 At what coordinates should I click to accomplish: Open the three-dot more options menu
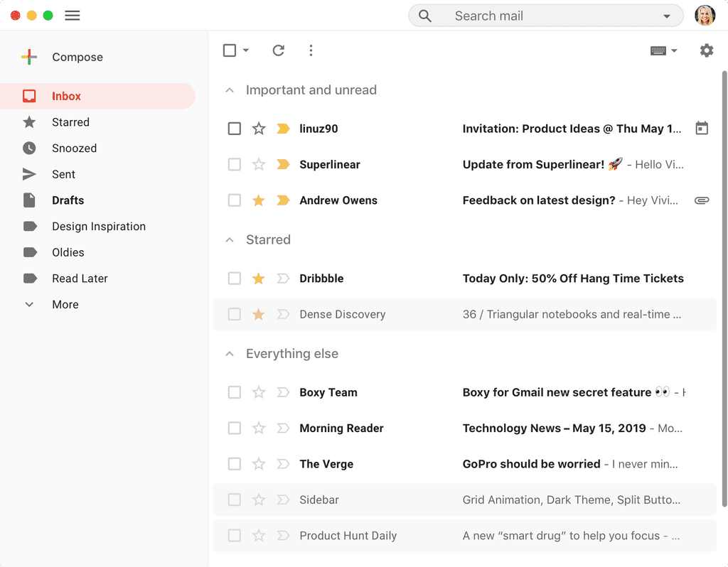coord(311,50)
